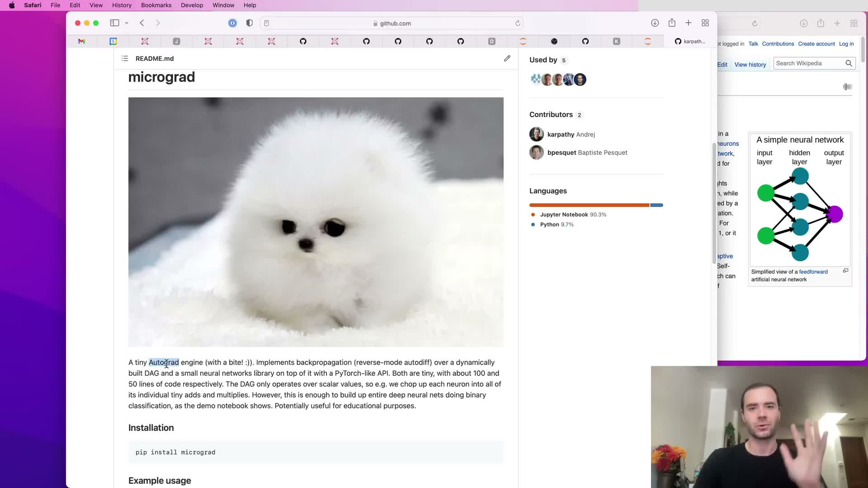Image resolution: width=868 pixels, height=488 pixels.
Task: Click the Safari sidebar toggle icon
Action: tap(115, 23)
